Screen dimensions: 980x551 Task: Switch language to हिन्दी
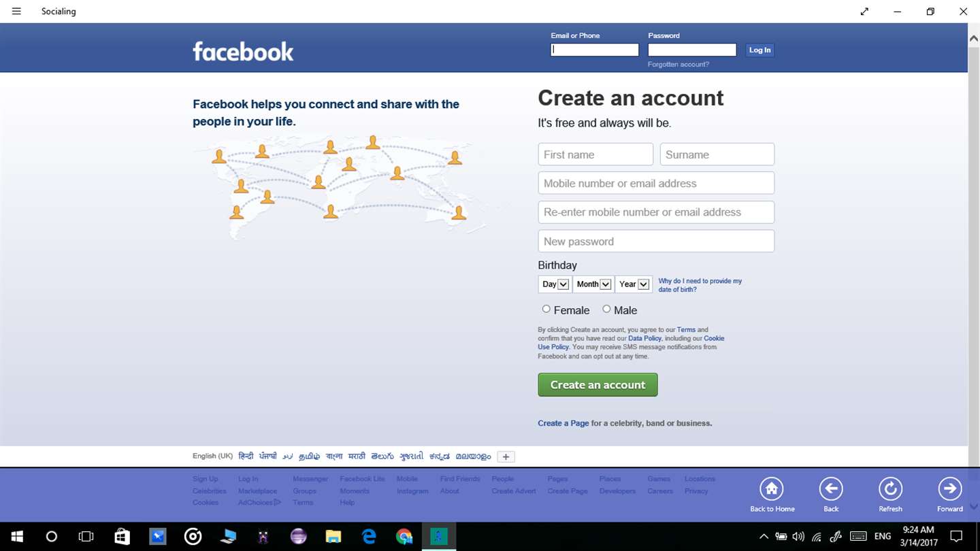[246, 456]
